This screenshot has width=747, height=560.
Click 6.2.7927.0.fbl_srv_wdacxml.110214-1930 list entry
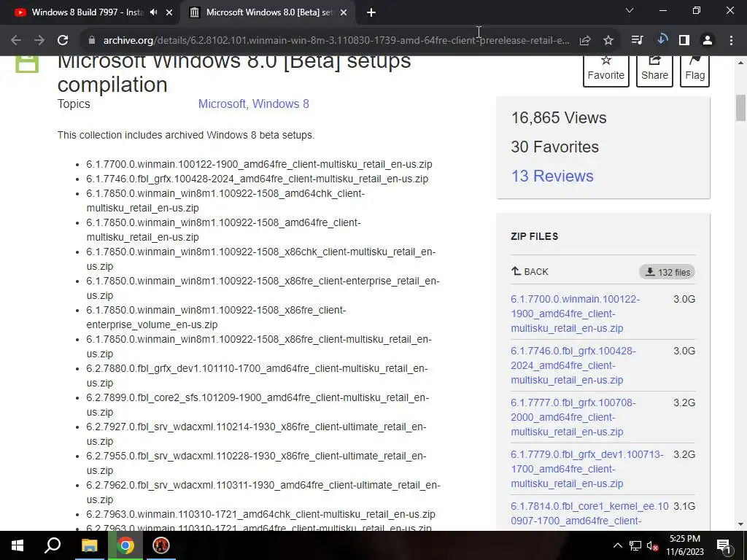[256, 434]
